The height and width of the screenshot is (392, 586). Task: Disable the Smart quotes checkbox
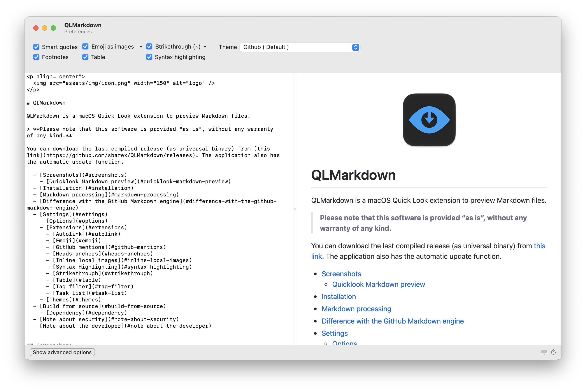click(36, 47)
